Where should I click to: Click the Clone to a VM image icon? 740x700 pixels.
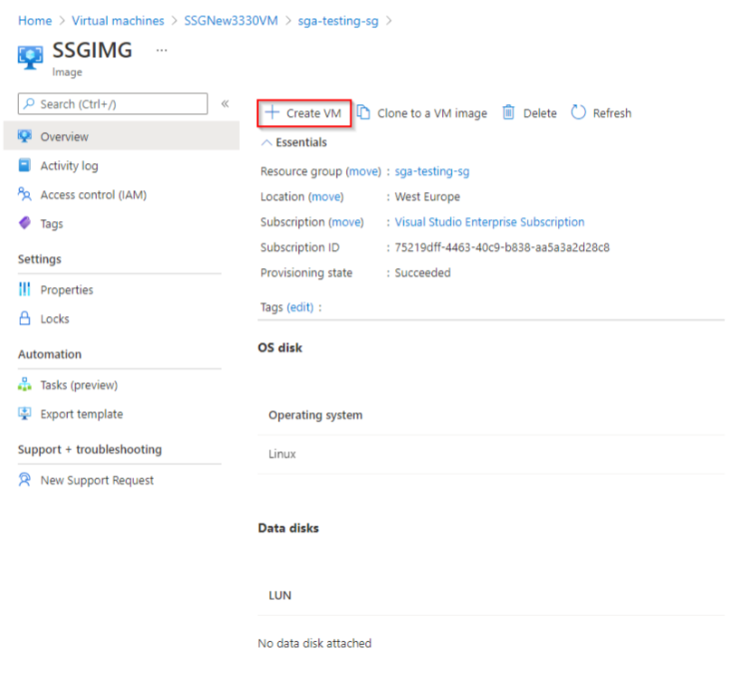point(363,113)
